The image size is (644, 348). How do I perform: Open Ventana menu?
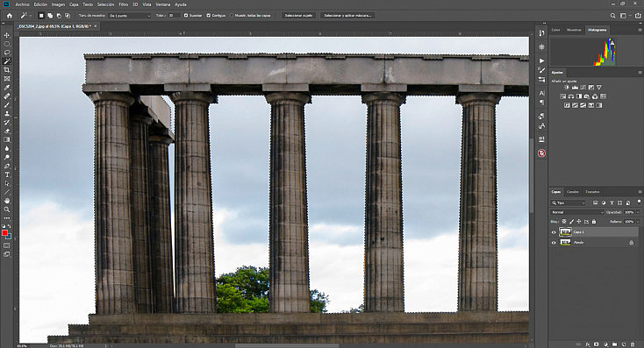coord(163,4)
